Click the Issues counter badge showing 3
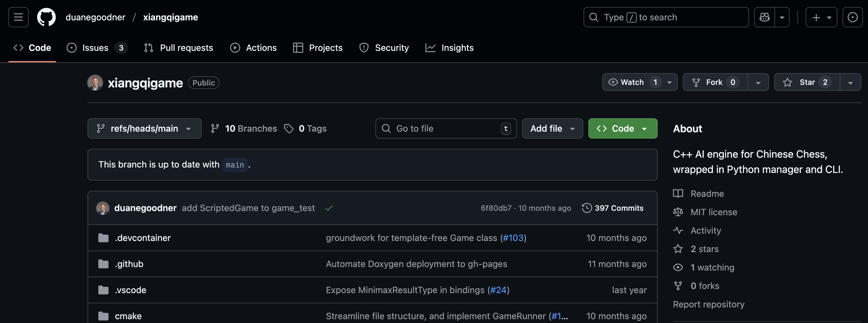Image resolution: width=868 pixels, height=323 pixels. tap(121, 47)
